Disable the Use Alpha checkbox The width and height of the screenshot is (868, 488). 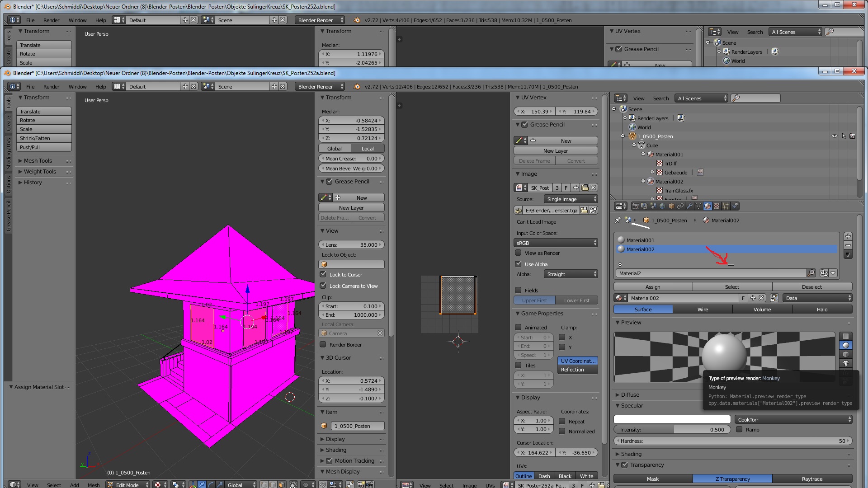pyautogui.click(x=519, y=264)
